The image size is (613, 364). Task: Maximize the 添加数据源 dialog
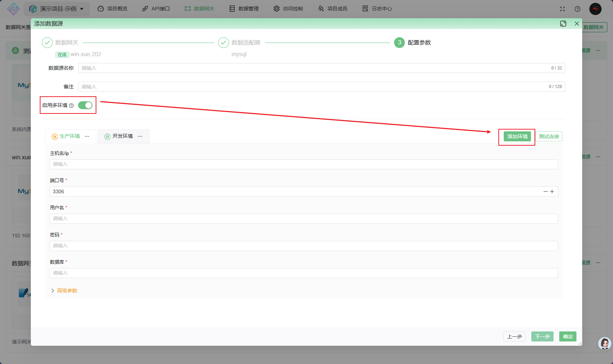coord(563,24)
